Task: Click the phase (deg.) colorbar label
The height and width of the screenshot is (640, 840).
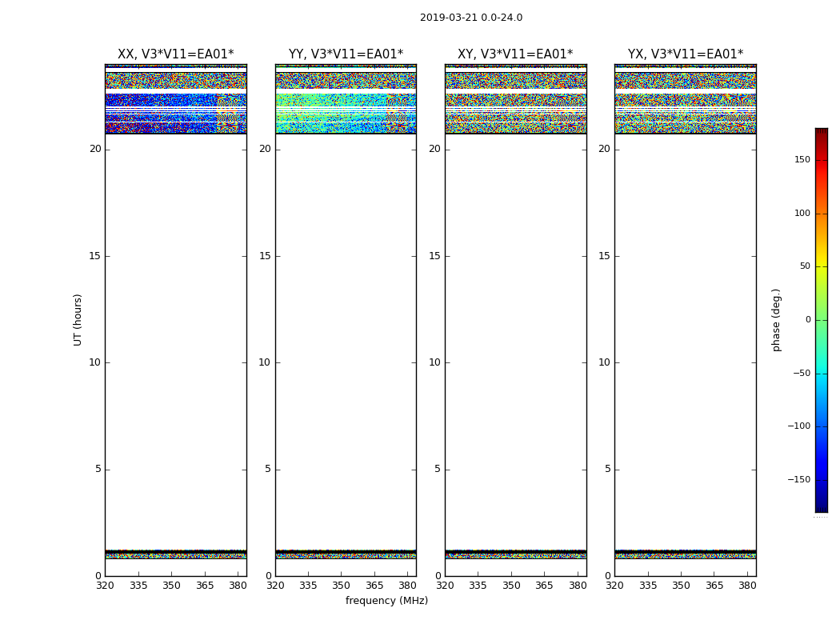Action: 776,320
